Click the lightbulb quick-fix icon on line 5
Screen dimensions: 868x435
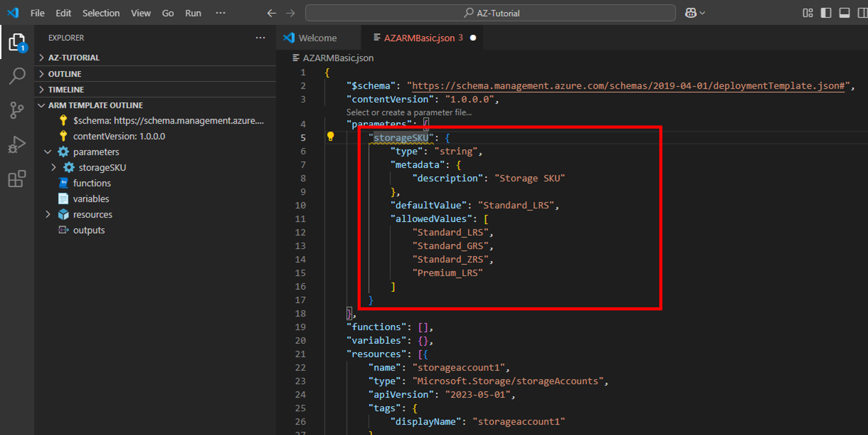(330, 137)
